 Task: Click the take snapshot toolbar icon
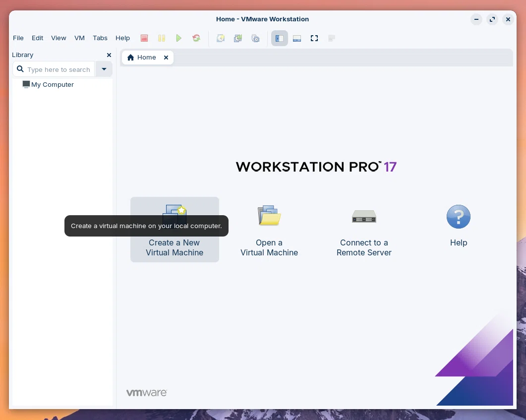[x=221, y=38]
